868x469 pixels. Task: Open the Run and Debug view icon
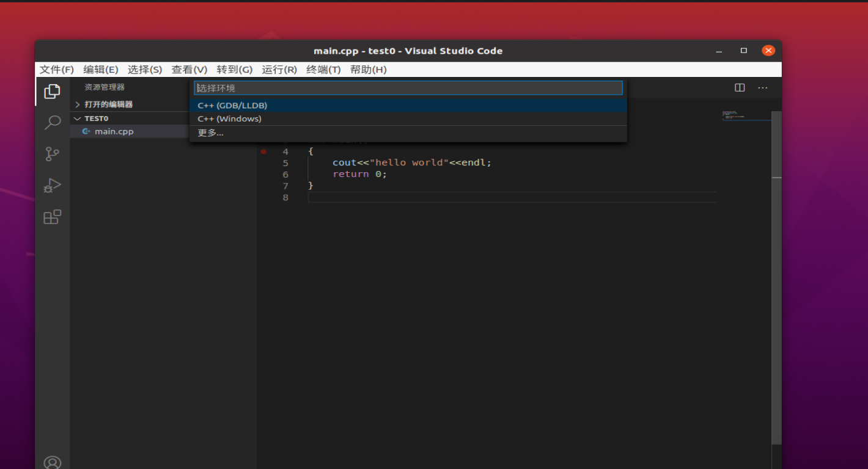pos(53,186)
